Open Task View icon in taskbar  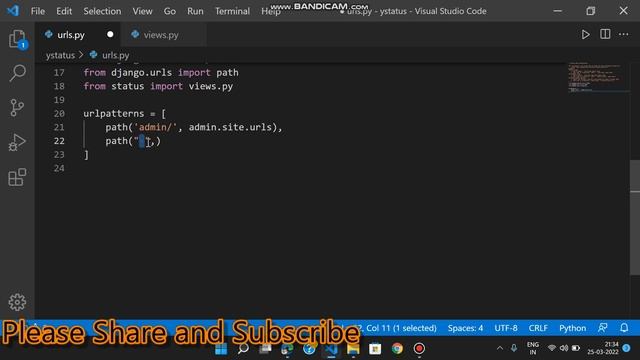[x=265, y=349]
